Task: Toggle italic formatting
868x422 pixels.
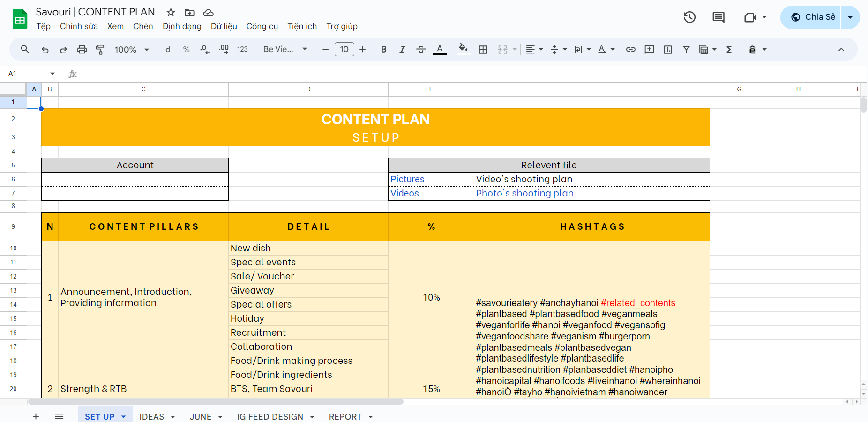Action: (402, 49)
